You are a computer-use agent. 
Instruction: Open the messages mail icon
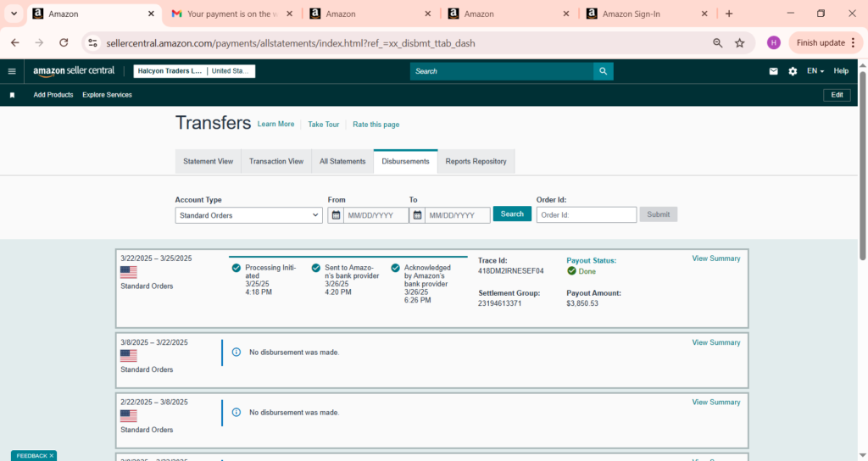(773, 71)
